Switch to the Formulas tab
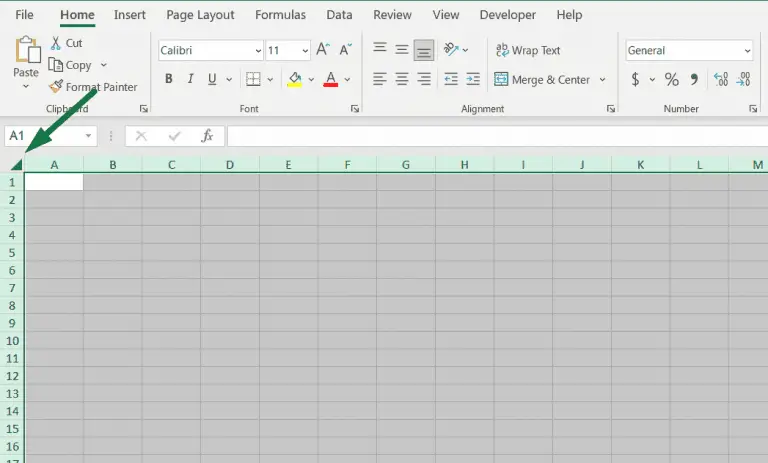768x463 pixels. click(x=281, y=15)
